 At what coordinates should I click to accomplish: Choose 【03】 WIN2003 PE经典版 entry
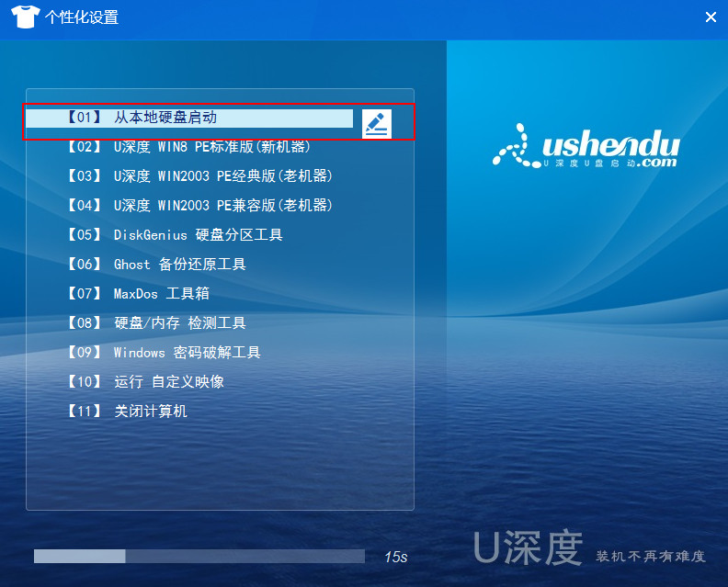point(199,176)
